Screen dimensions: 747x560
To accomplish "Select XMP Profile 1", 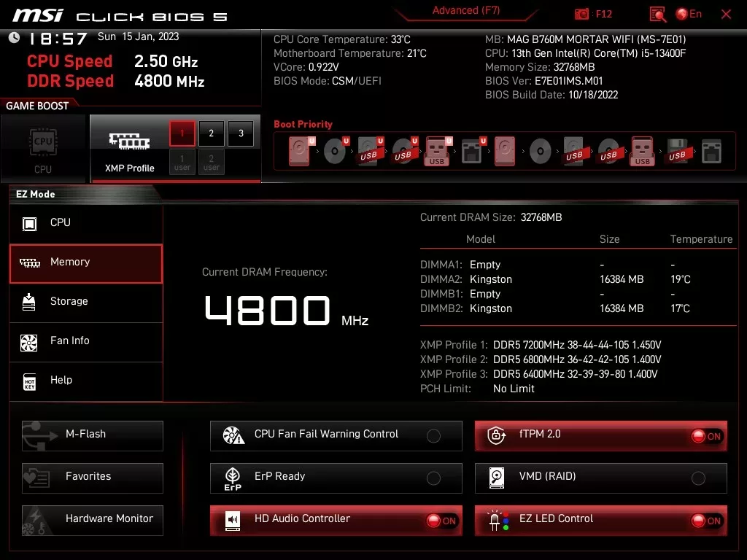I will [182, 133].
